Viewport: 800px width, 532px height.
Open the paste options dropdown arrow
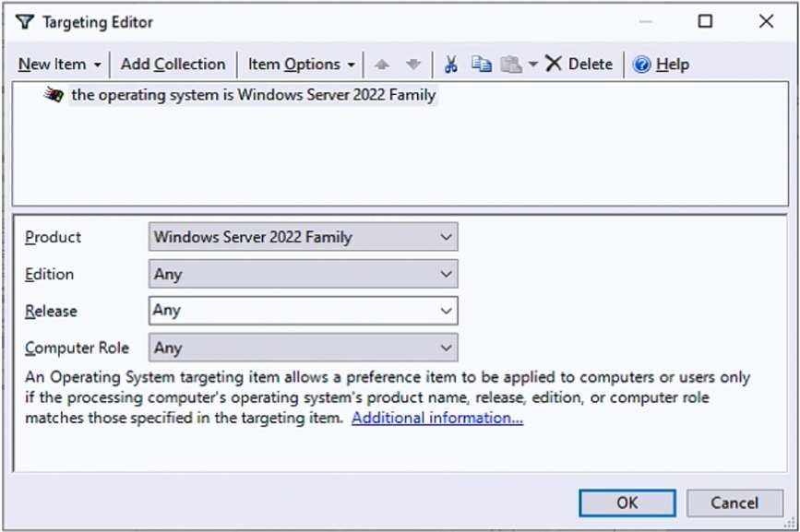pos(533,65)
